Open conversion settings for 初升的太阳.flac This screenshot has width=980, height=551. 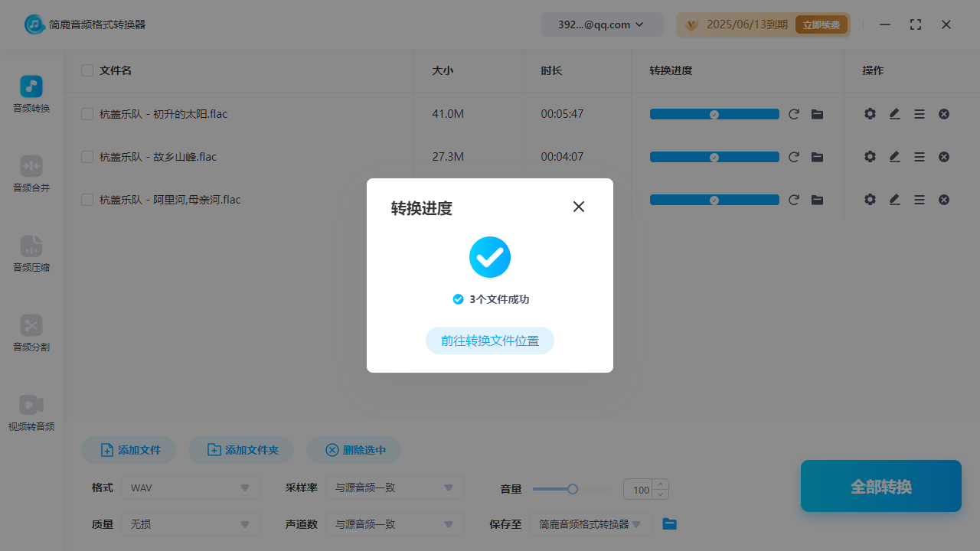tap(870, 113)
